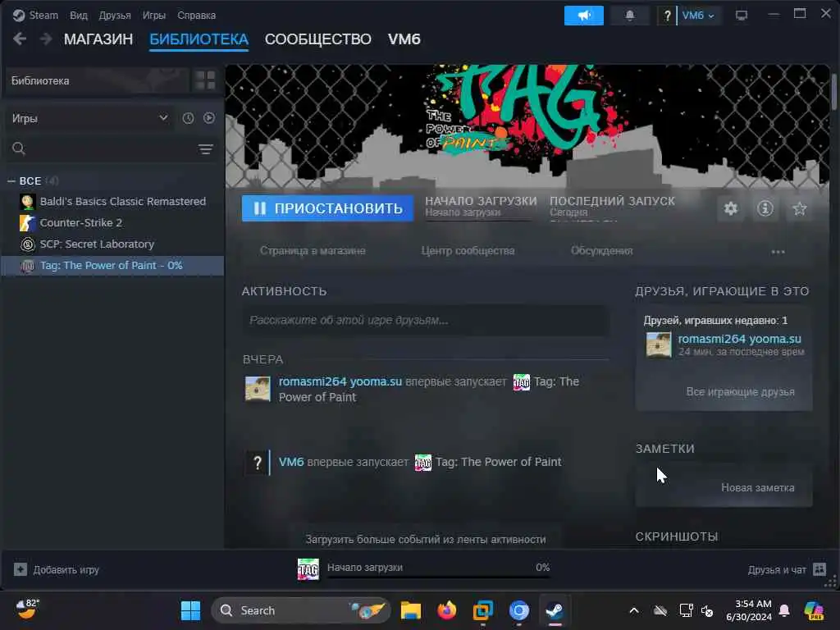The width and height of the screenshot is (840, 630).
Task: Switch to Big Picture mode monitor icon
Action: pyautogui.click(x=741, y=15)
